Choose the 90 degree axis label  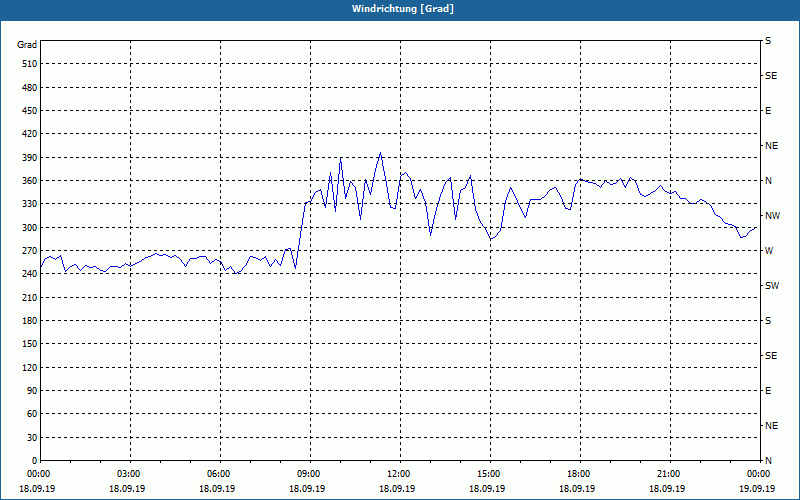point(32,391)
